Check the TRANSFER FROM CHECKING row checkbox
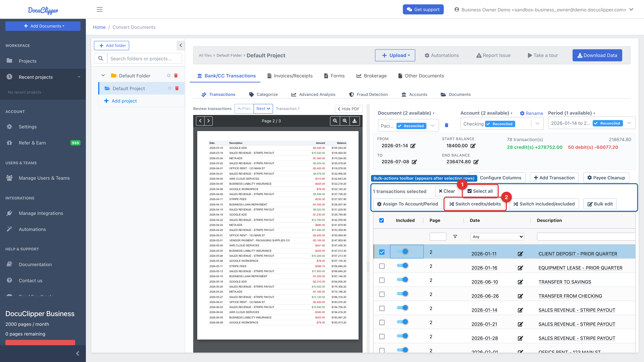 pyautogui.click(x=382, y=294)
